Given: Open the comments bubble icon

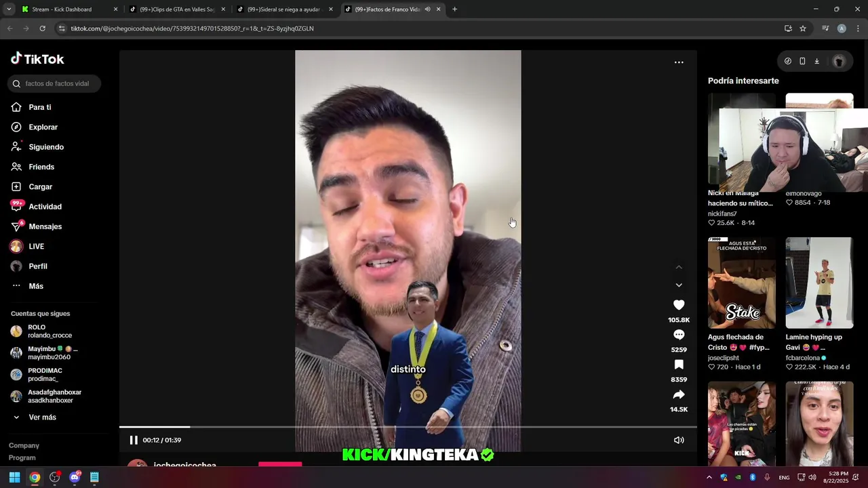Looking at the screenshot, I should 679,335.
